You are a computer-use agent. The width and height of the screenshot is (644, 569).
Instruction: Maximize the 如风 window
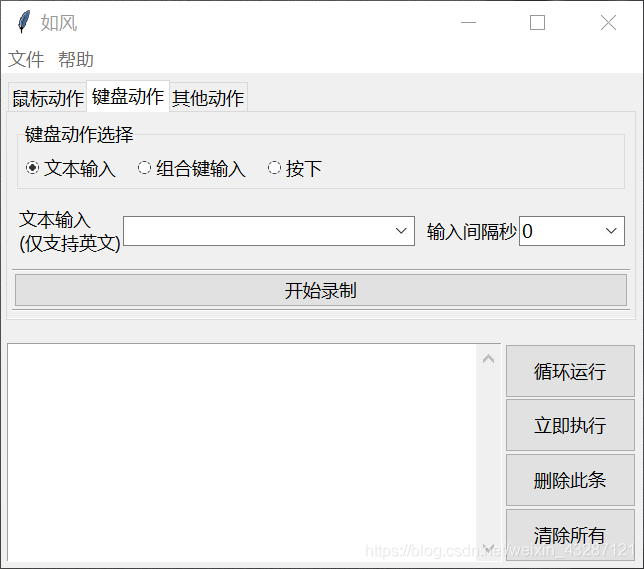(x=537, y=23)
